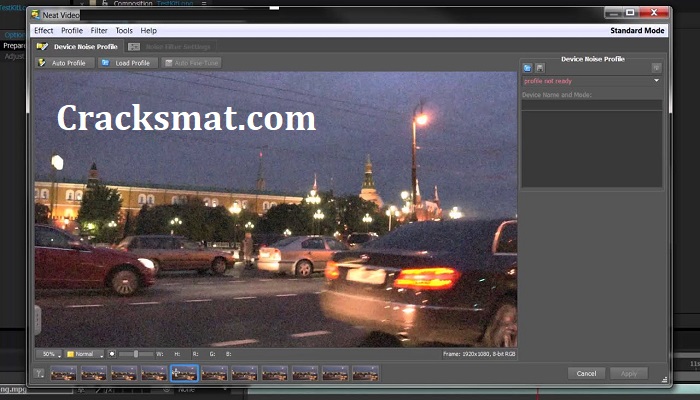
Task: Select the first frame thumbnail in the strip
Action: (63, 373)
